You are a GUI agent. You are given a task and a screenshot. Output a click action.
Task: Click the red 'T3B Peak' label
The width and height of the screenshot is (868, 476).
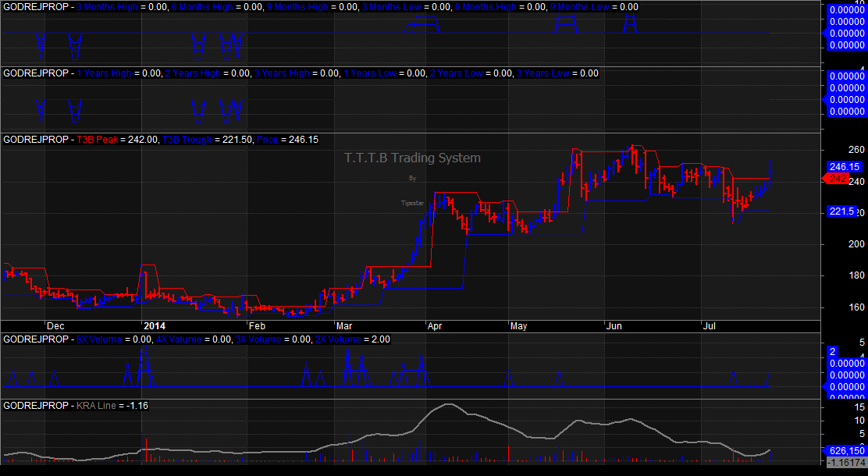[x=97, y=140]
